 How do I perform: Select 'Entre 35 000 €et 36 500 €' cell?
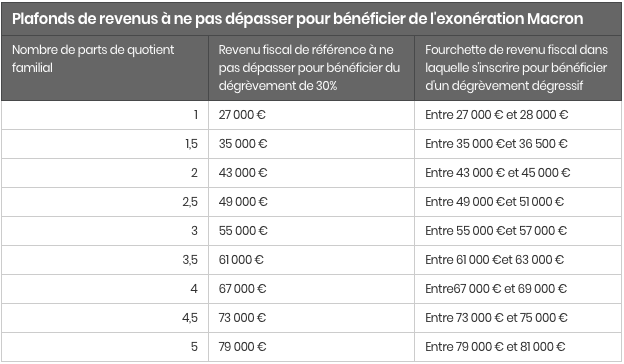518,144
